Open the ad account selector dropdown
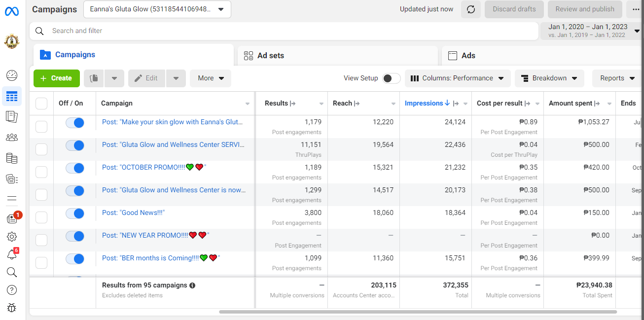Screen dimensions: 644x320 [x=157, y=9]
